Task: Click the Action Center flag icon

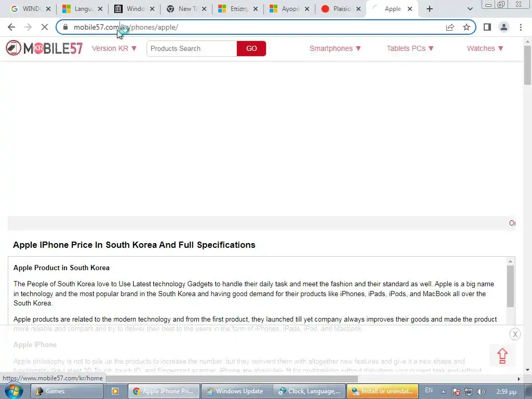Action: tap(456, 392)
